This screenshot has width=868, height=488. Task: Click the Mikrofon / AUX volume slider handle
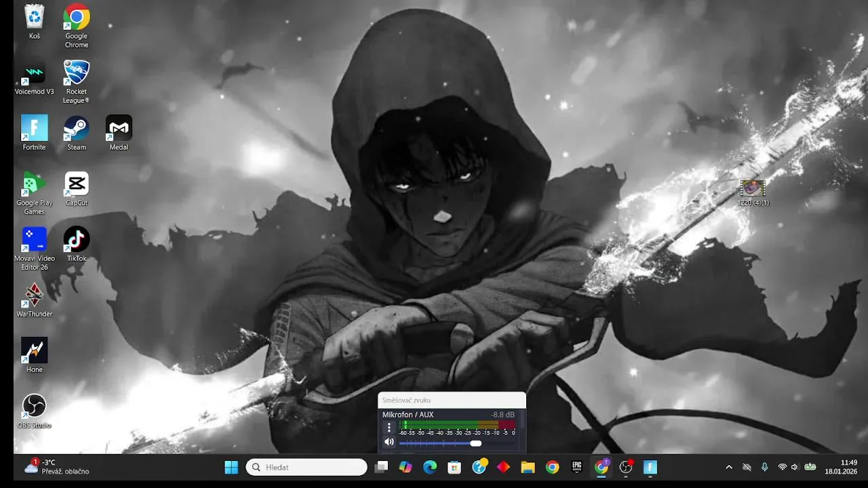pyautogui.click(x=476, y=443)
